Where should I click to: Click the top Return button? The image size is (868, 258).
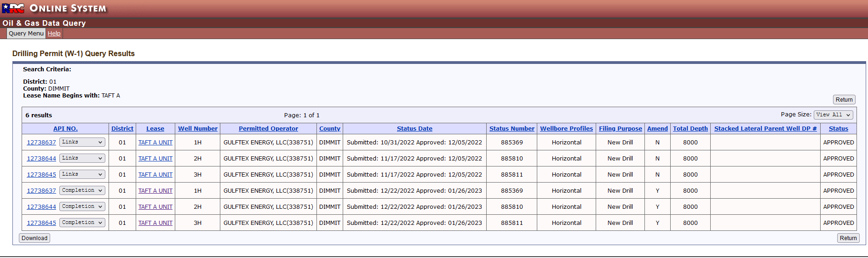844,100
